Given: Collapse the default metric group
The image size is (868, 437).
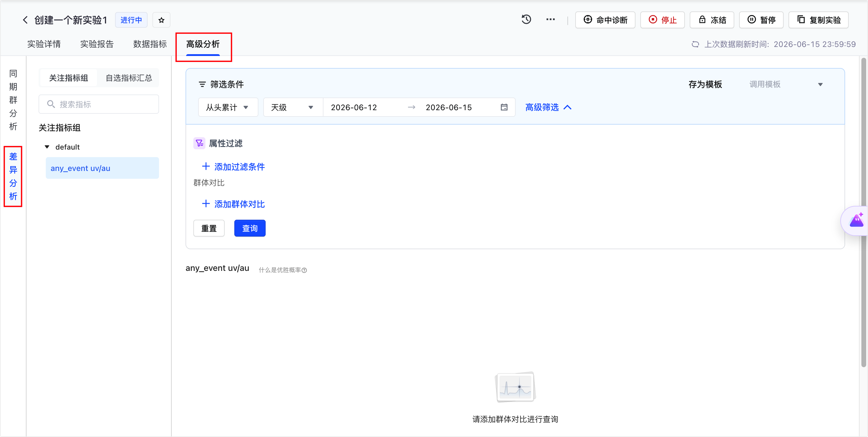Looking at the screenshot, I should (x=47, y=147).
